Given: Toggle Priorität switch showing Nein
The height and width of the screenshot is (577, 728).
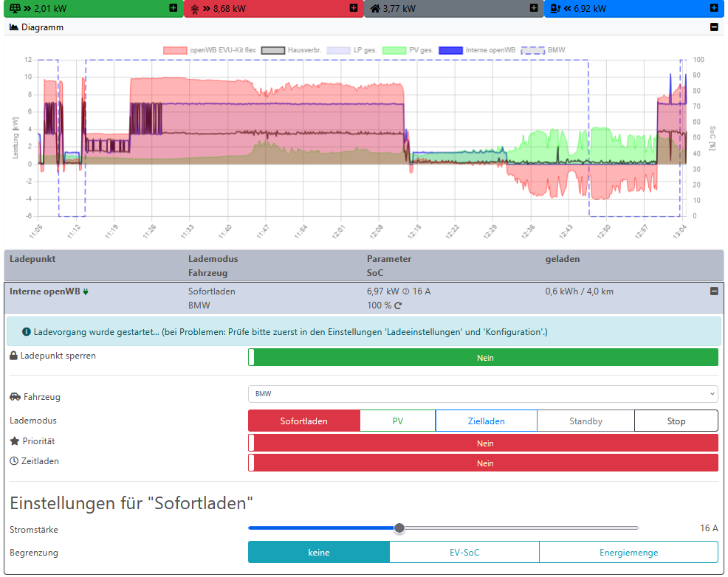Looking at the screenshot, I should (x=484, y=443).
